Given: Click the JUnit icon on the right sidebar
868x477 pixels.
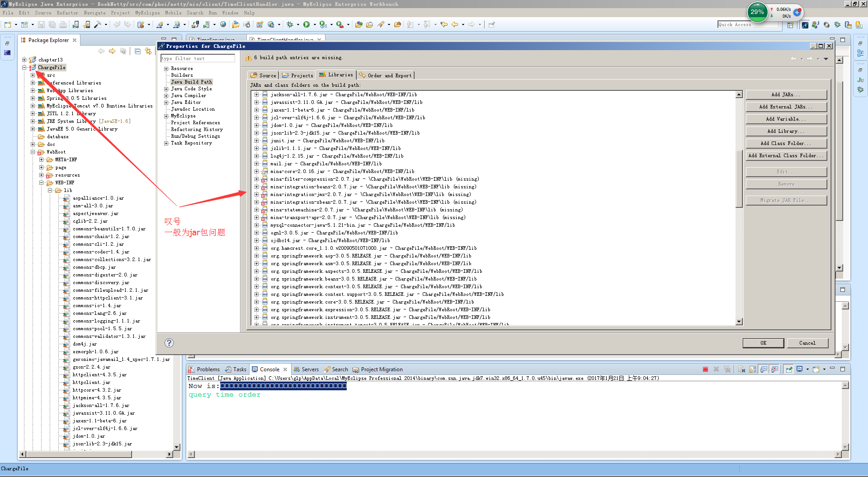Looking at the screenshot, I should 860,80.
